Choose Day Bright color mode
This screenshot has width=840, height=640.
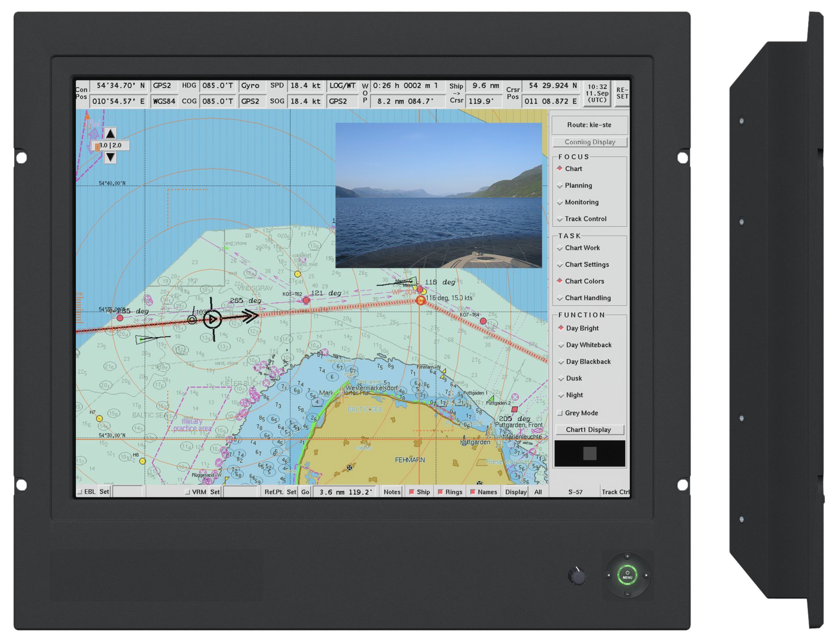(x=578, y=328)
